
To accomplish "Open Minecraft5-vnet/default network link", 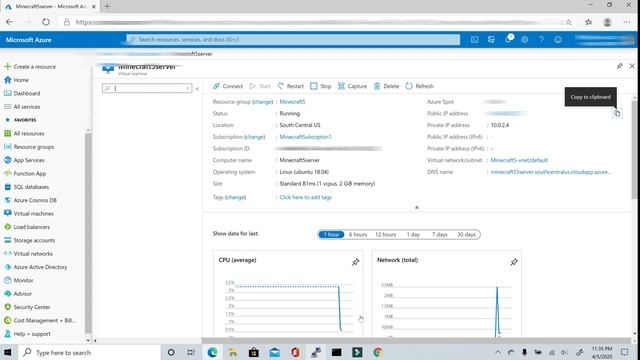I will (x=519, y=160).
